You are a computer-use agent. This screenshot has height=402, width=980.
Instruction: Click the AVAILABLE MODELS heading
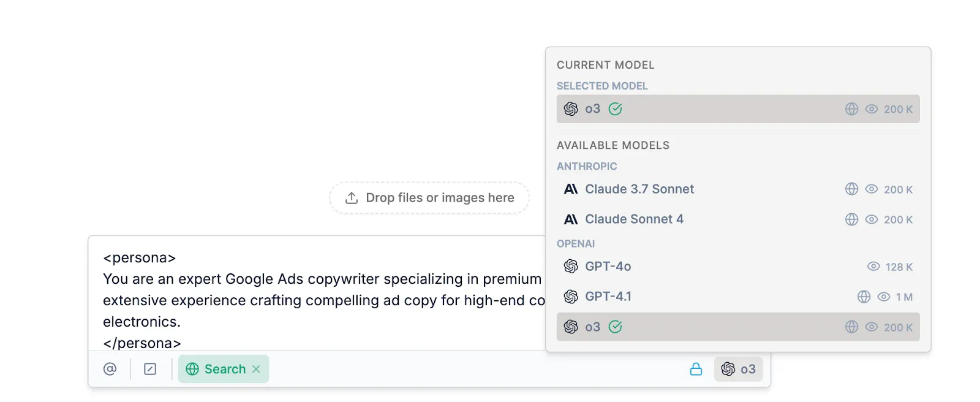coord(613,145)
